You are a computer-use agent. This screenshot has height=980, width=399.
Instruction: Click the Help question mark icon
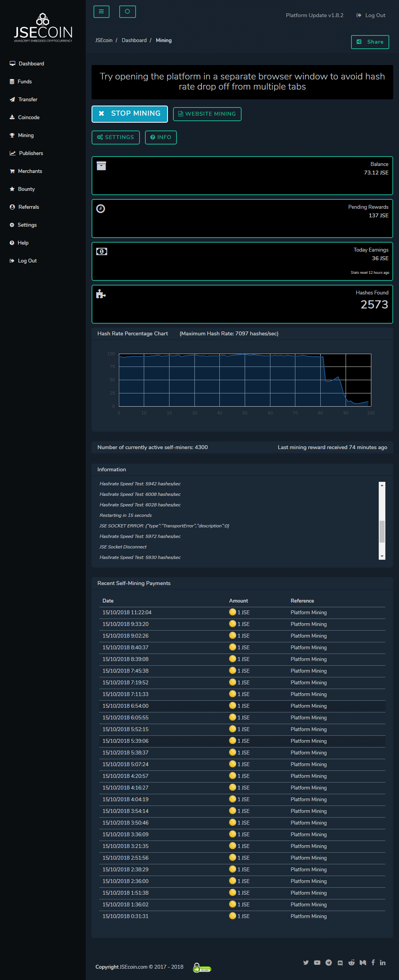pos(12,243)
